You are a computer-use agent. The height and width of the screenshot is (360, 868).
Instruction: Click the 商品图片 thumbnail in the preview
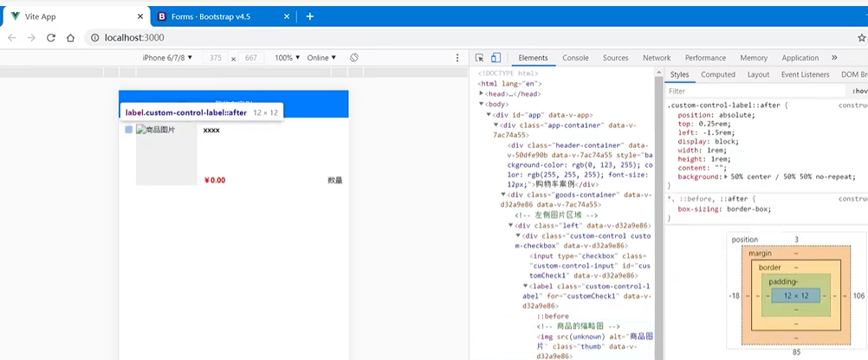[166, 154]
